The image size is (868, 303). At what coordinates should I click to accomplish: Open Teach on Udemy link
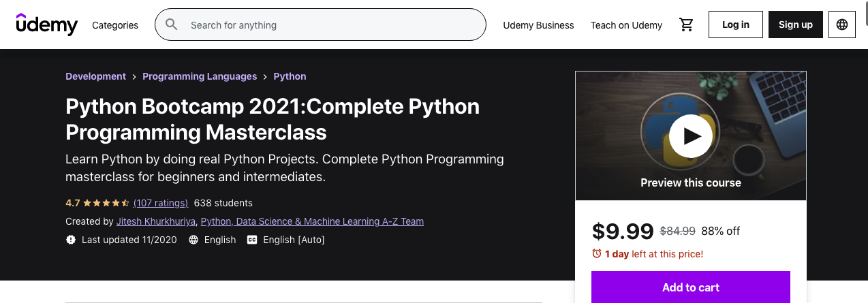click(626, 25)
